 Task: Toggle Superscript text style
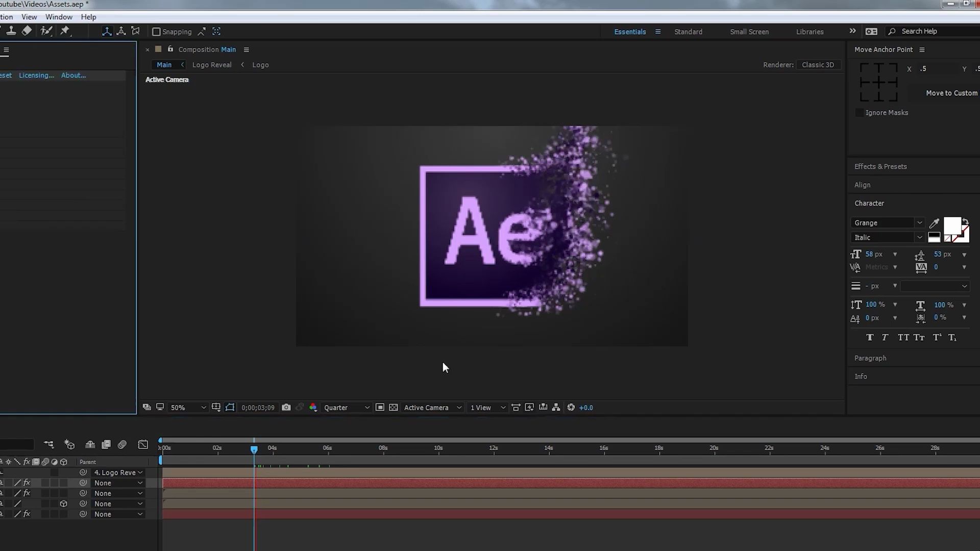click(937, 337)
